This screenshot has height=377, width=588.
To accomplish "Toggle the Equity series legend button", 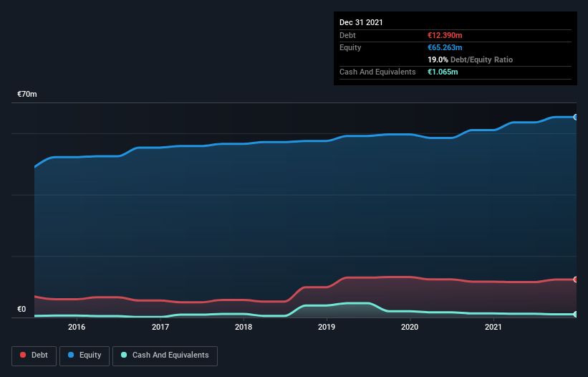I will (x=85, y=355).
